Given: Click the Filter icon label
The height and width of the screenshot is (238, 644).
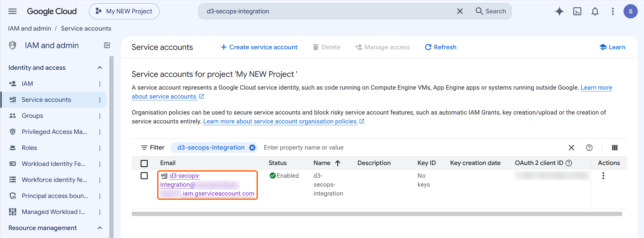Looking at the screenshot, I should pyautogui.click(x=153, y=147).
